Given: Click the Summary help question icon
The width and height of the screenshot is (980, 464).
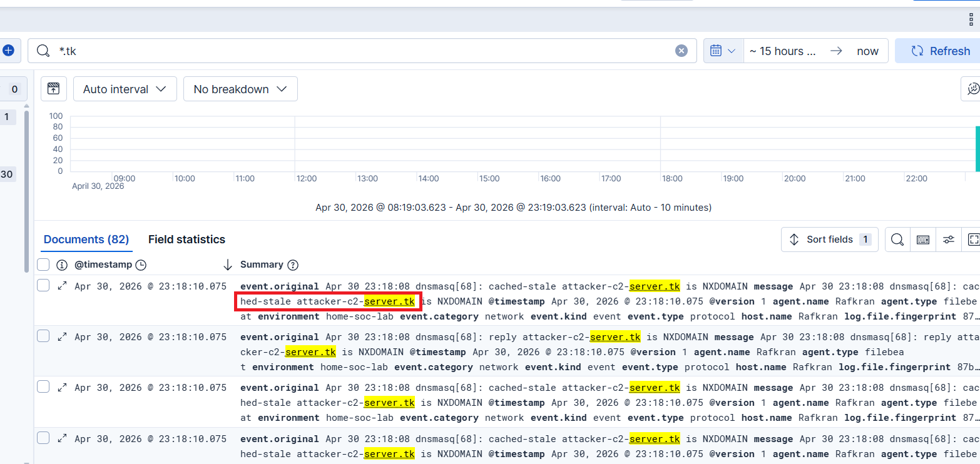Looking at the screenshot, I should [292, 265].
